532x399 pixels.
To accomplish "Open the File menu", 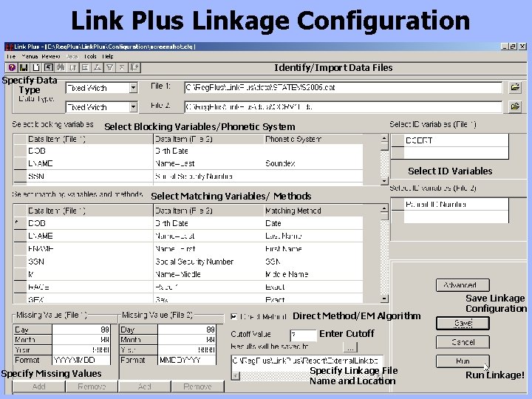I will [x=11, y=56].
